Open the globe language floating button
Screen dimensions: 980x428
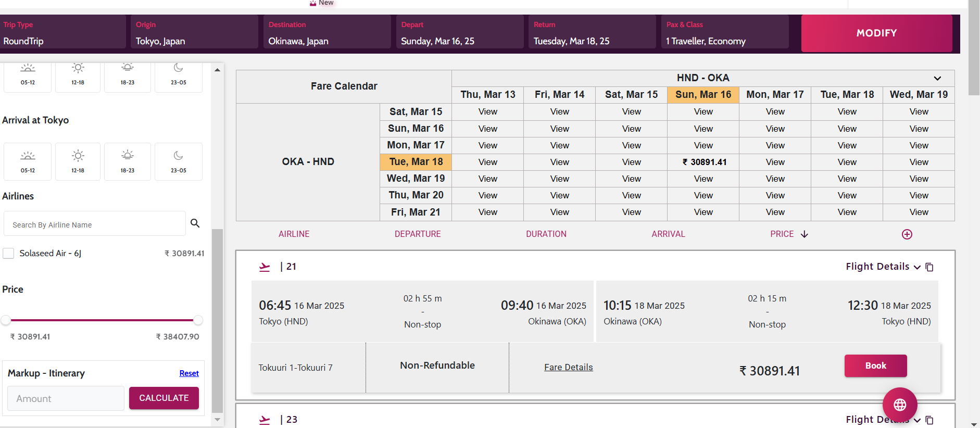[899, 405]
